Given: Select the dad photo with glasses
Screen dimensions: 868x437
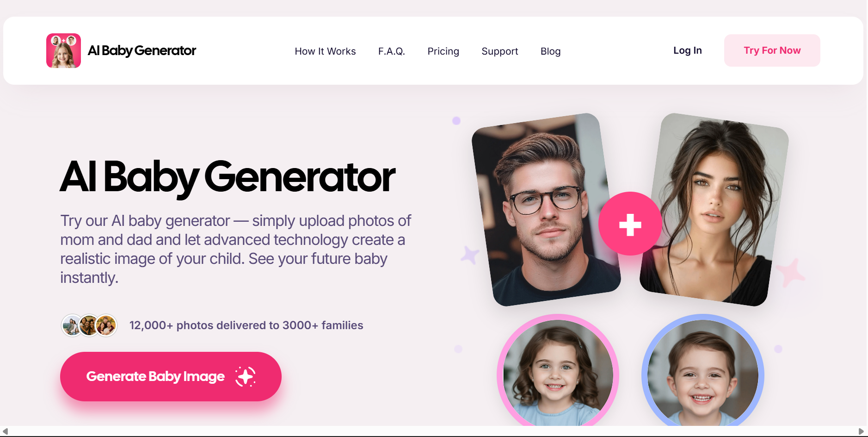Looking at the screenshot, I should tap(546, 209).
